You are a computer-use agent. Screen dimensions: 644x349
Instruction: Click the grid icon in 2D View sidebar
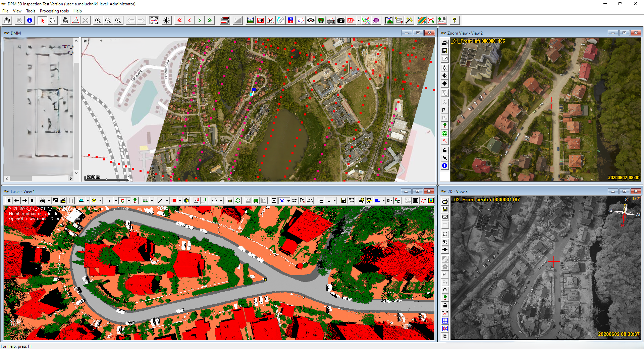(445, 321)
